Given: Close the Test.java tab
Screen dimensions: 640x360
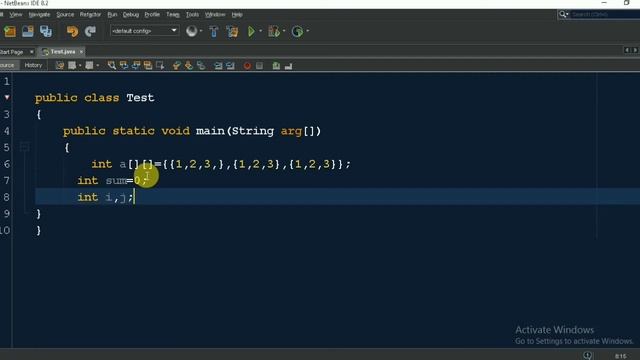Looking at the screenshot, I should tap(81, 52).
